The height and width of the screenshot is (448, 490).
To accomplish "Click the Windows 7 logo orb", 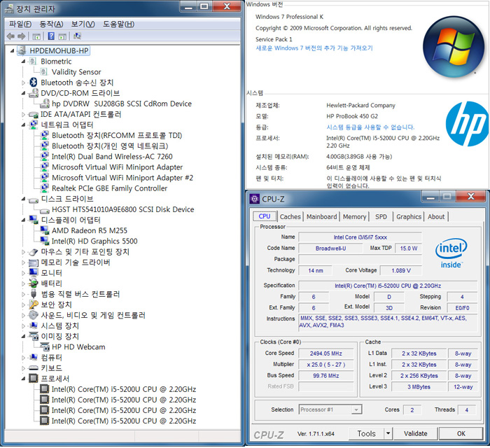I will point(453,47).
